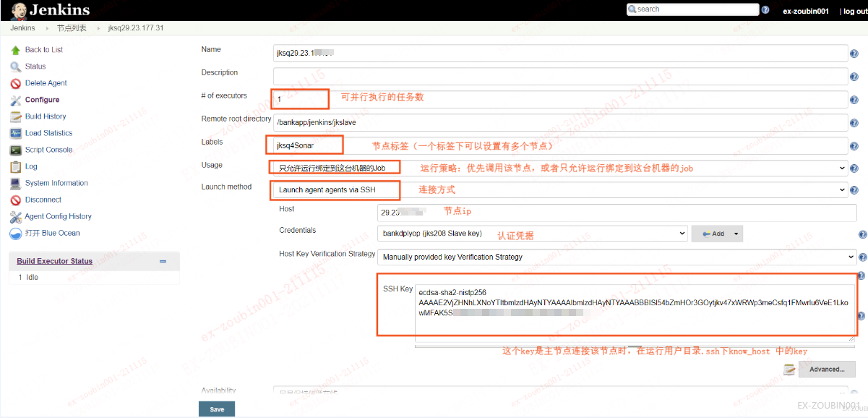Click the jksq29.23.177.31 breadcrumb item
Screen dimensions: 868x418
tap(135, 28)
